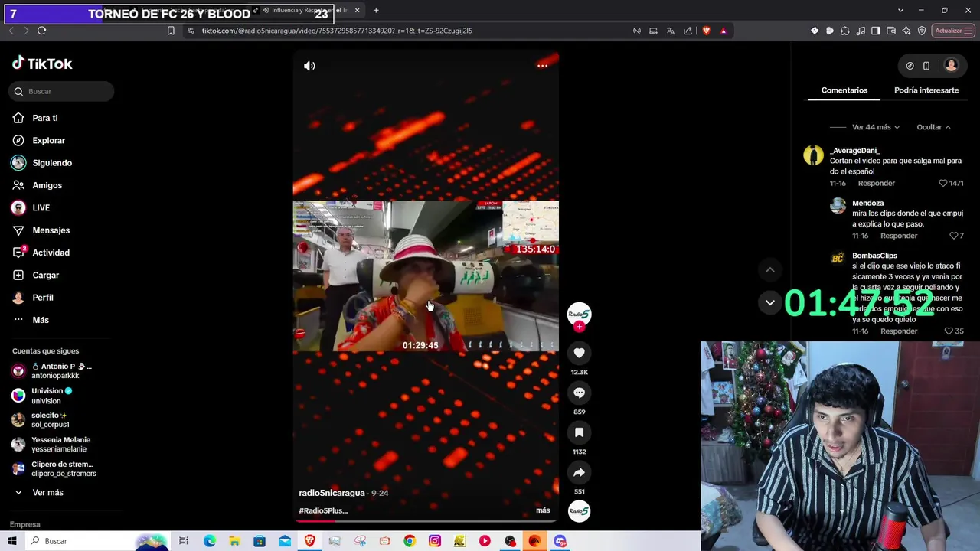Mute the TikTok video sound
This screenshot has height=551, width=980.
[x=309, y=66]
